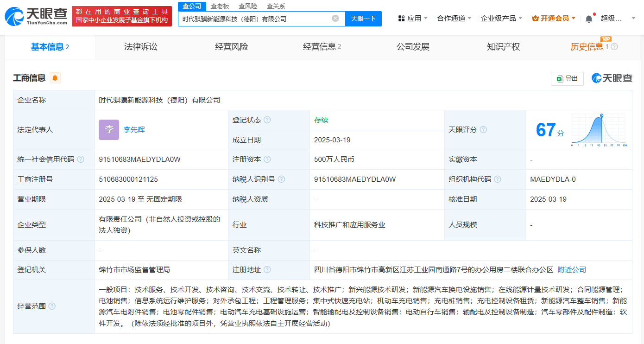Image resolution: width=644 pixels, height=344 pixels.
Task: Clear the search box using the X icon
Action: (x=335, y=18)
